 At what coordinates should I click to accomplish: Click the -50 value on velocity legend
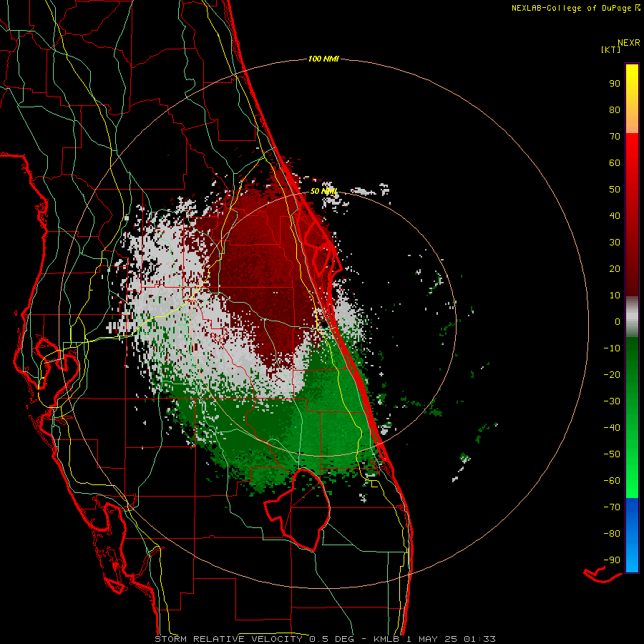(612, 454)
